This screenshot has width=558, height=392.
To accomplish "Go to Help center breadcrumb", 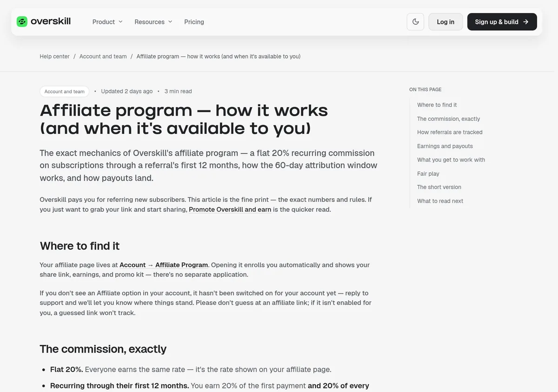I will [x=54, y=56].
